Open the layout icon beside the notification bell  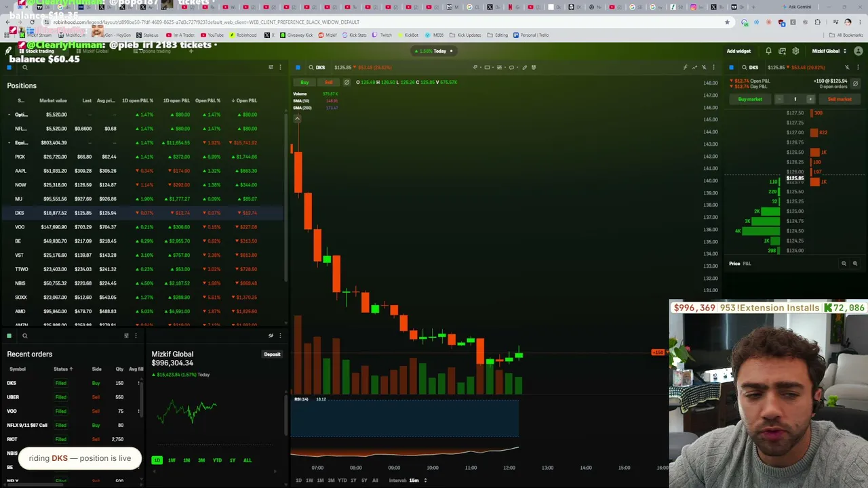tap(782, 51)
